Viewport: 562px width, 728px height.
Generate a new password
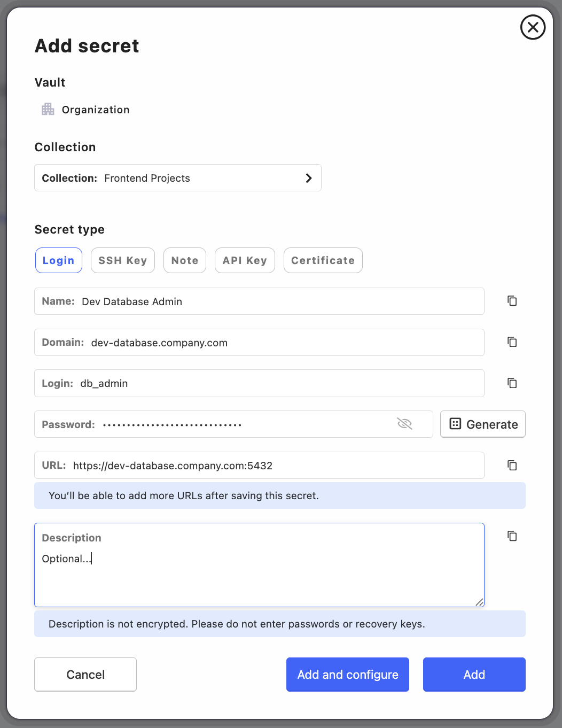(x=483, y=424)
